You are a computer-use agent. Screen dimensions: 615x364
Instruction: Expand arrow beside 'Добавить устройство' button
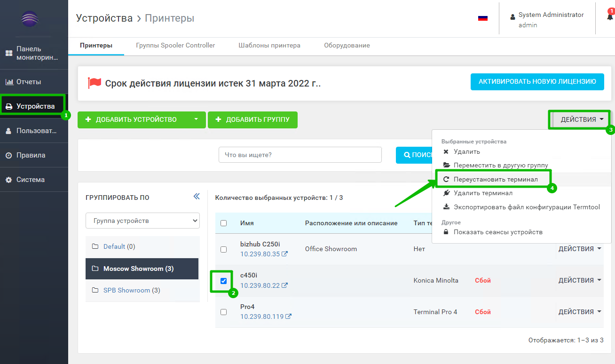point(196,119)
